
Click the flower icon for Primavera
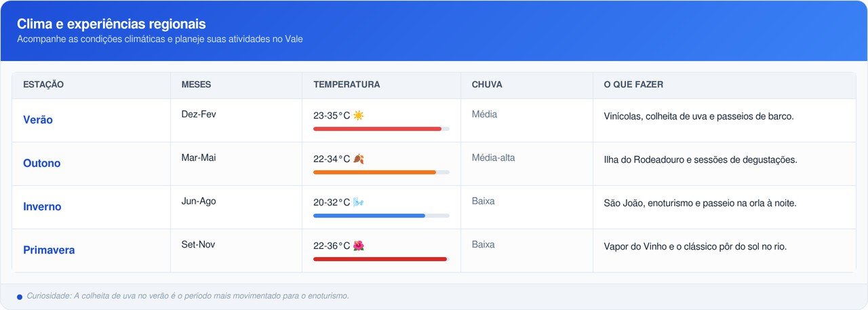click(359, 246)
